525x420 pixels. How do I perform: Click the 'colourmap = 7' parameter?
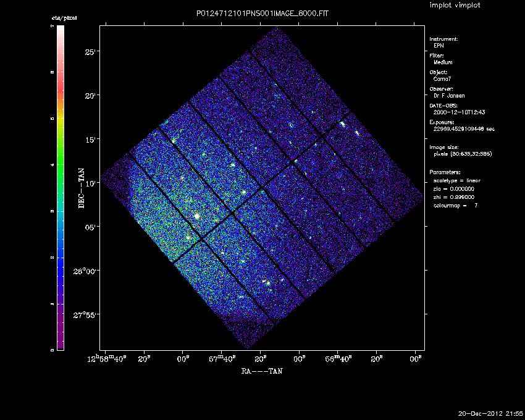pyautogui.click(x=456, y=204)
